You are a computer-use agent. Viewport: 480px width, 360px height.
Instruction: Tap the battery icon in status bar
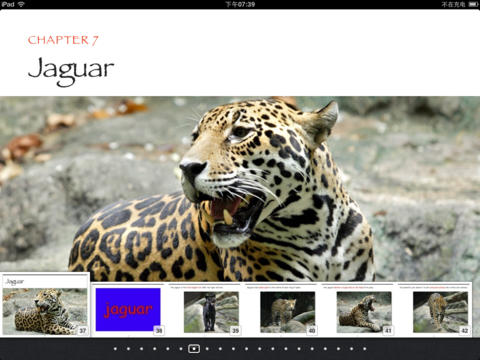pos(473,4)
